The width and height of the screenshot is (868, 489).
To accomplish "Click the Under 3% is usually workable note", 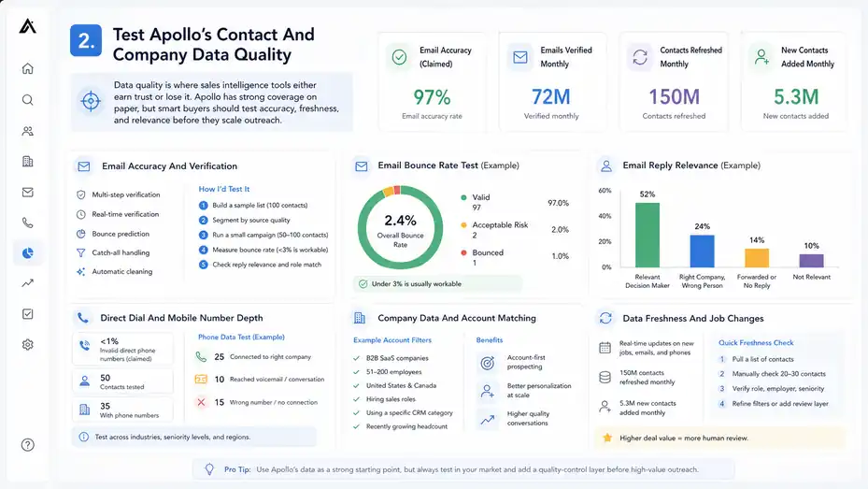I will [437, 284].
